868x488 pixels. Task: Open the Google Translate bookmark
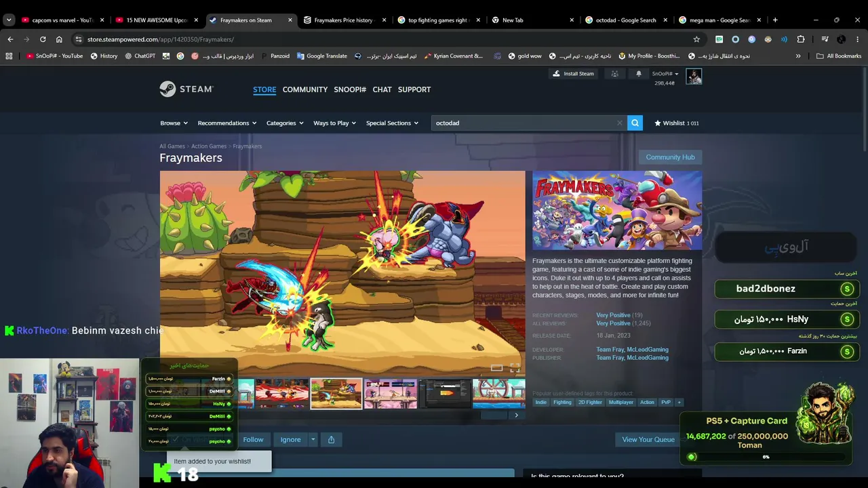(x=322, y=56)
